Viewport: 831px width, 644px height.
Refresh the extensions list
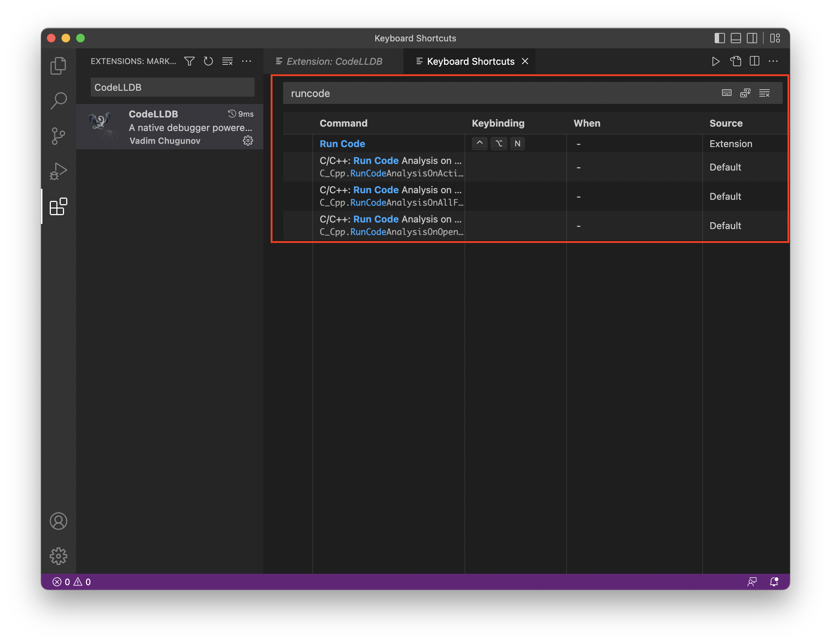[x=208, y=61]
